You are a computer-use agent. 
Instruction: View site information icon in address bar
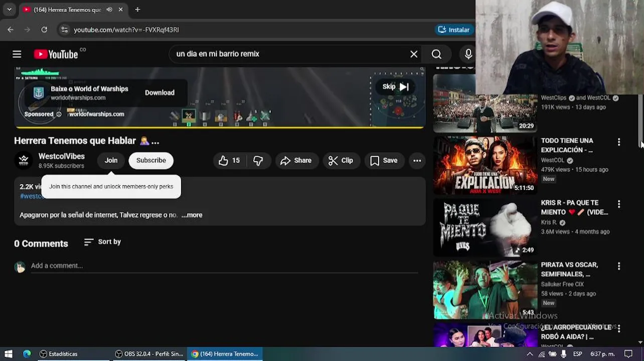[x=64, y=30]
